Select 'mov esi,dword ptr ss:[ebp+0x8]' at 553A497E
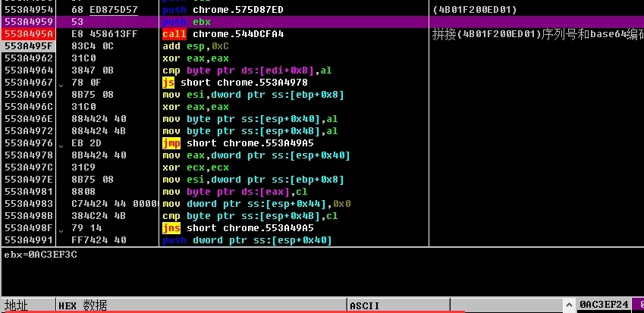Image resolution: width=644 pixels, height=313 pixels. (253, 180)
